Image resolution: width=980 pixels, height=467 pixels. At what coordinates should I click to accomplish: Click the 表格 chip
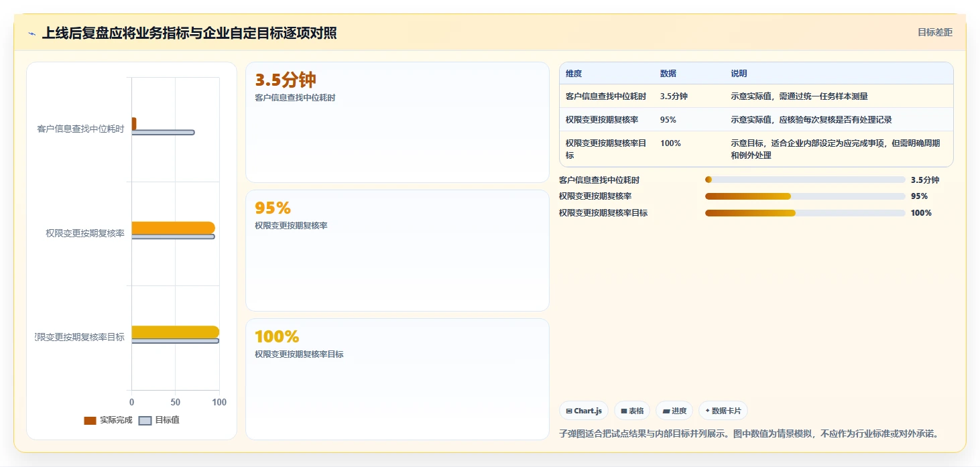632,411
